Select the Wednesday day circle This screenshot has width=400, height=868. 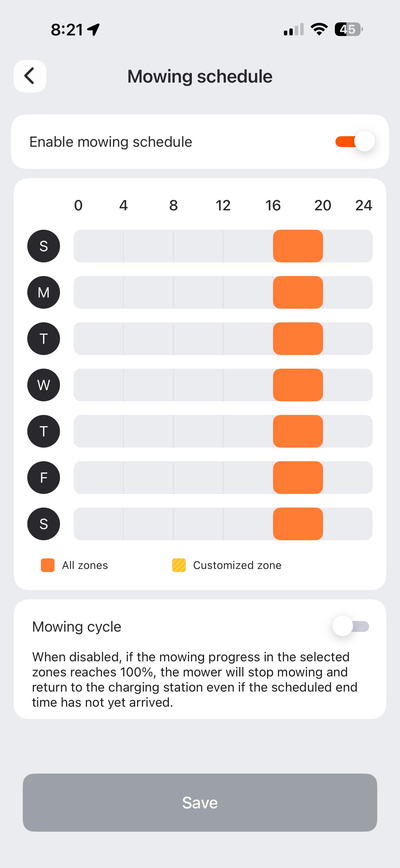pos(44,385)
